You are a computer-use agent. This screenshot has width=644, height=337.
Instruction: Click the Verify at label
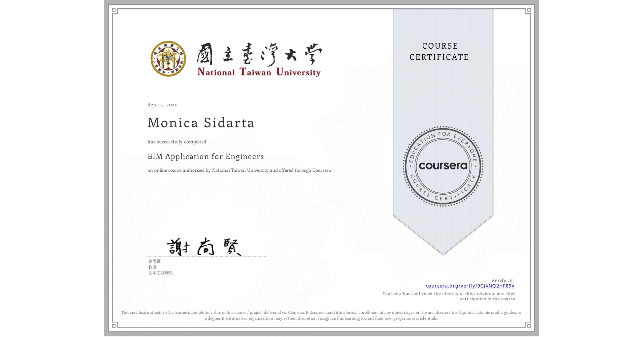[503, 280]
